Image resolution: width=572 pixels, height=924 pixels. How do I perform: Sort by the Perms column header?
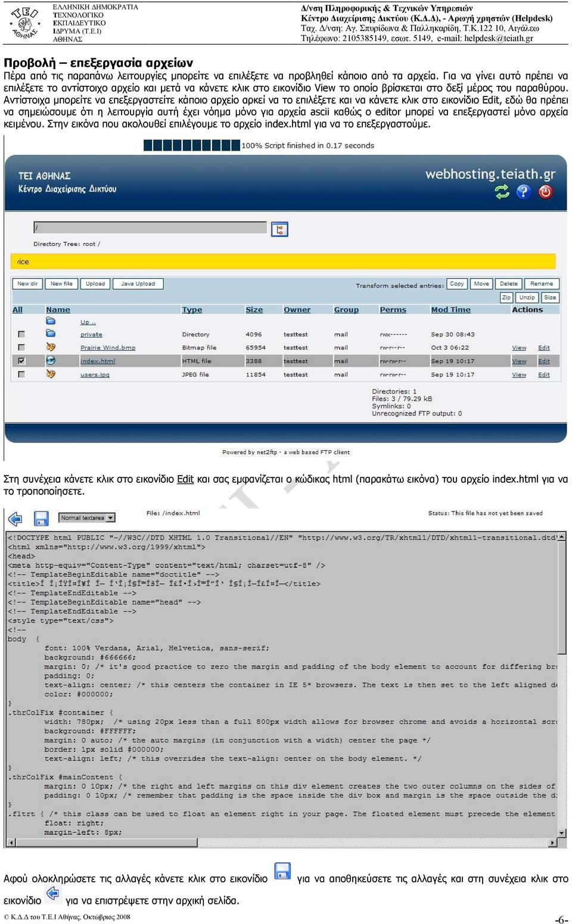[393, 310]
